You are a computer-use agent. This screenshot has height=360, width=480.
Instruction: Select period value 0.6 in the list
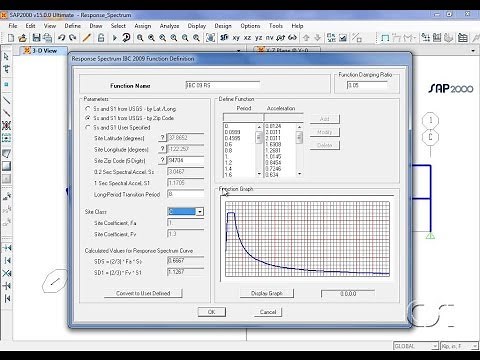[228, 144]
